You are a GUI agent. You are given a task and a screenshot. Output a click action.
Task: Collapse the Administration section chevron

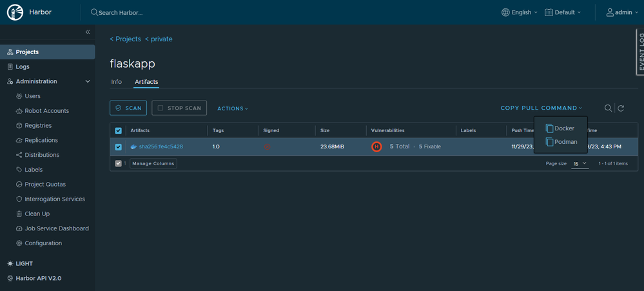88,81
